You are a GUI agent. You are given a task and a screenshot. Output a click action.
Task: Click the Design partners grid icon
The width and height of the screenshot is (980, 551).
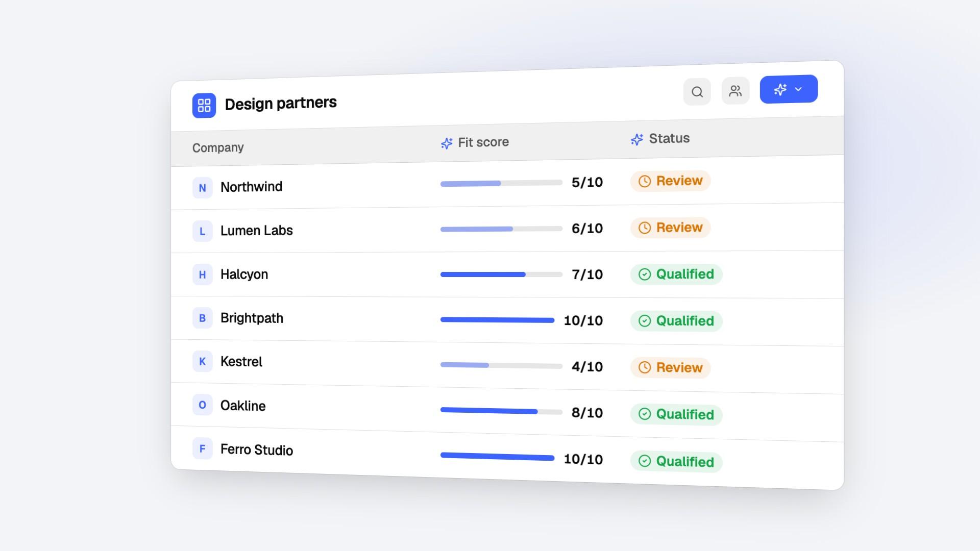click(204, 106)
